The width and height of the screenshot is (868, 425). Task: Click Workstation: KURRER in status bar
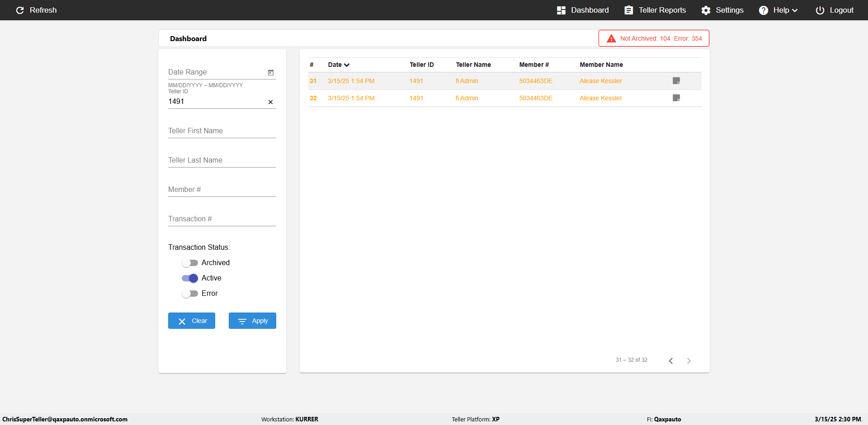pyautogui.click(x=290, y=419)
